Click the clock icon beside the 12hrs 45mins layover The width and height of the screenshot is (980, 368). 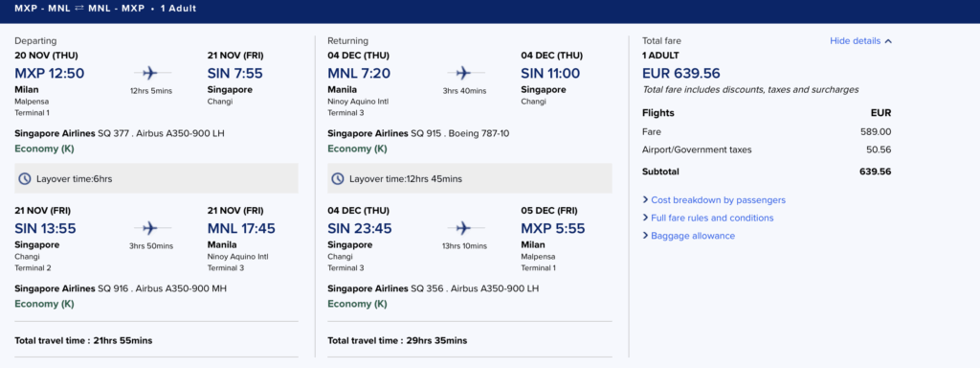[x=338, y=179]
